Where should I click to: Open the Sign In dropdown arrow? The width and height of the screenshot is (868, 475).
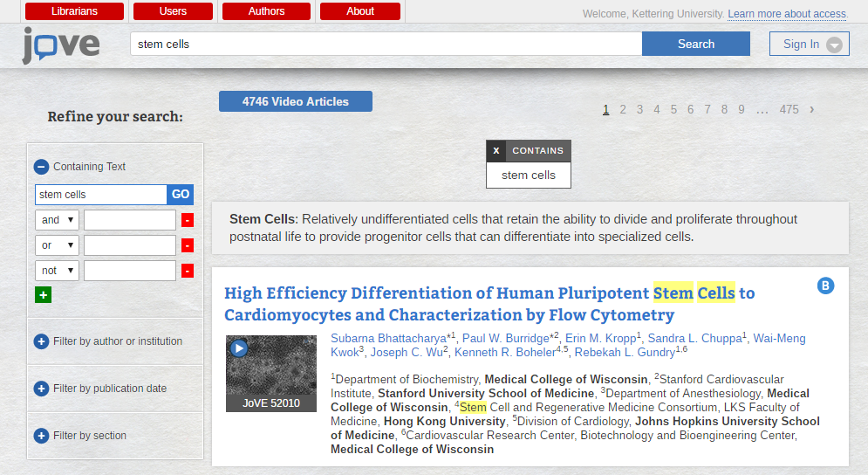click(x=834, y=45)
